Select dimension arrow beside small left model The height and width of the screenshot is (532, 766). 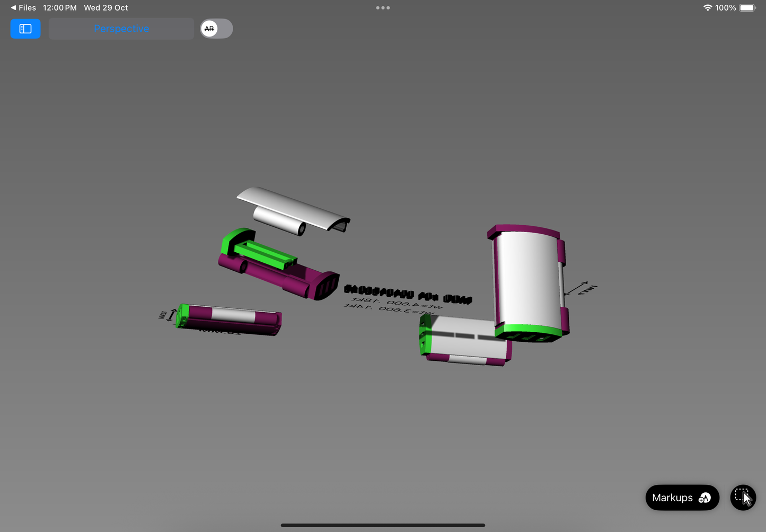click(x=172, y=315)
